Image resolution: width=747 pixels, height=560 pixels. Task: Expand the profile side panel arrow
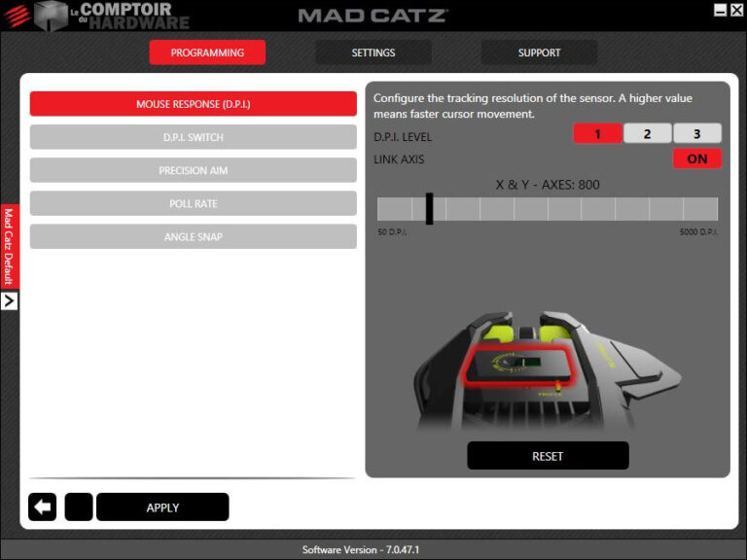pos(9,301)
